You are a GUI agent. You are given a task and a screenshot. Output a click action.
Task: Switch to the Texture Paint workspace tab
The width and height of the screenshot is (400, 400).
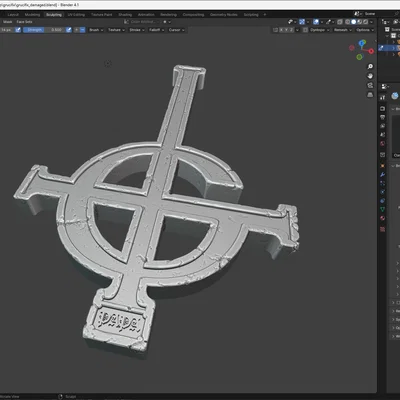pos(102,15)
